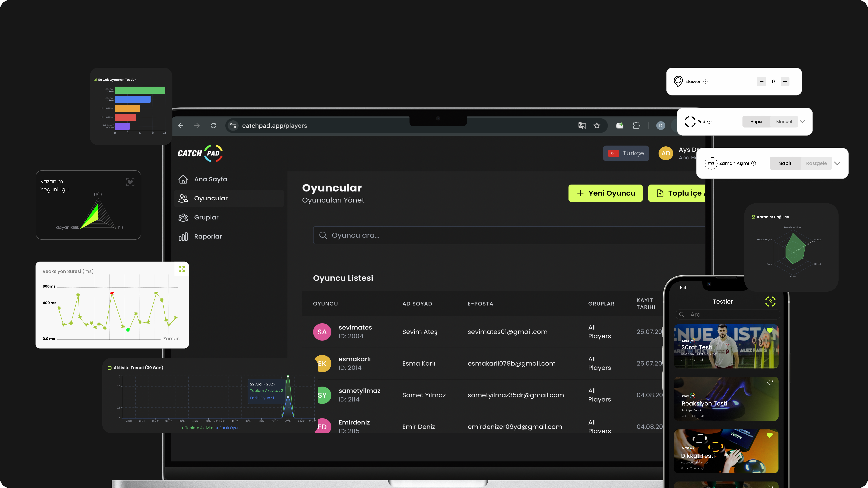Click the E-POSTA column header
The width and height of the screenshot is (868, 488).
coord(480,304)
